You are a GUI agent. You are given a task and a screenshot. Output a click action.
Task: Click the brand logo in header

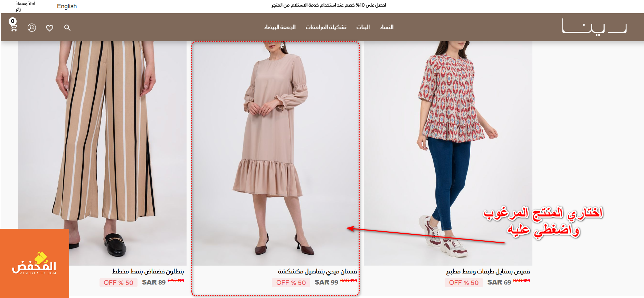594,27
